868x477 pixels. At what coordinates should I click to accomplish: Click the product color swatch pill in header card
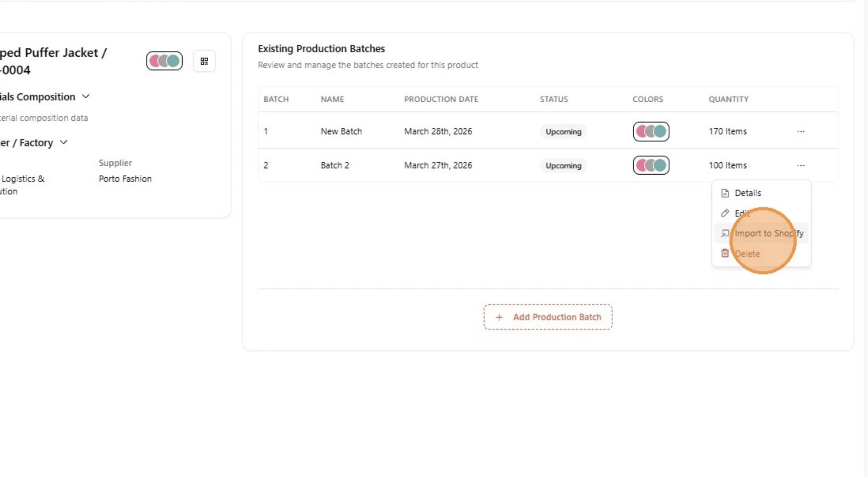click(164, 61)
